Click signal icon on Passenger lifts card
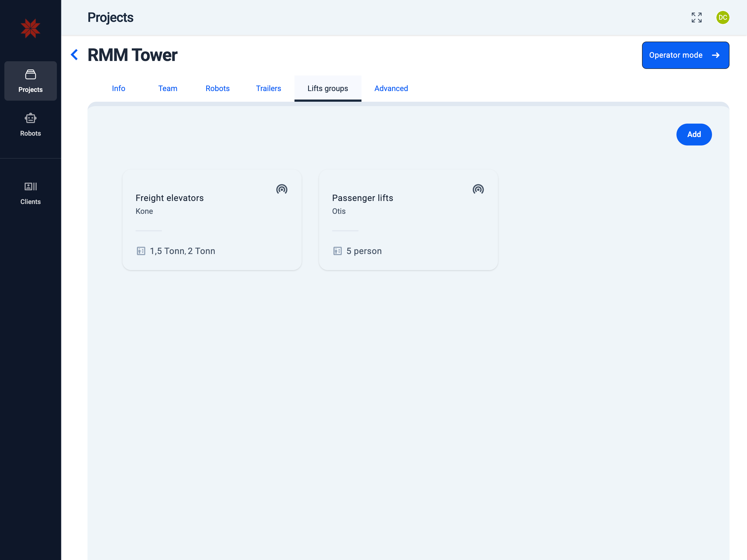 point(478,189)
